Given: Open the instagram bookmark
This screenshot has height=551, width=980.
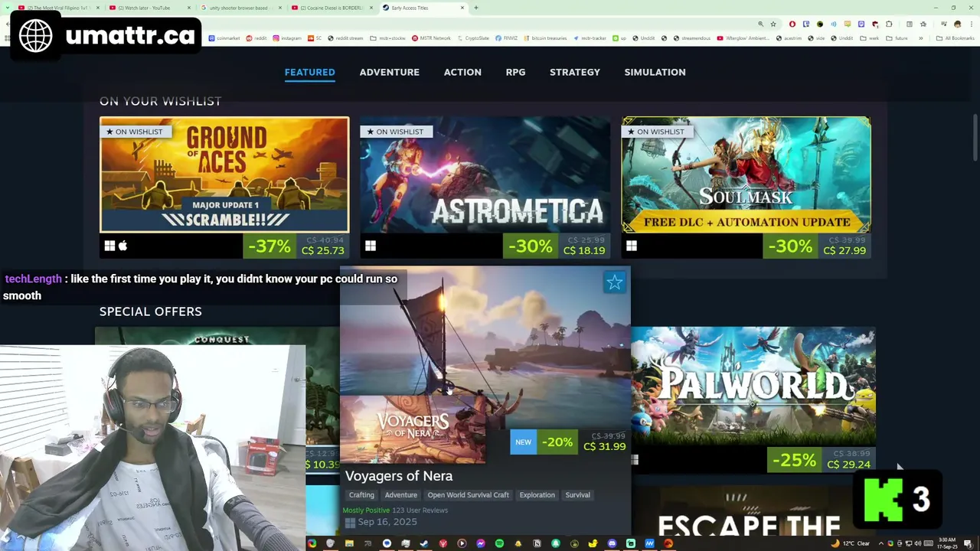Looking at the screenshot, I should coord(286,37).
